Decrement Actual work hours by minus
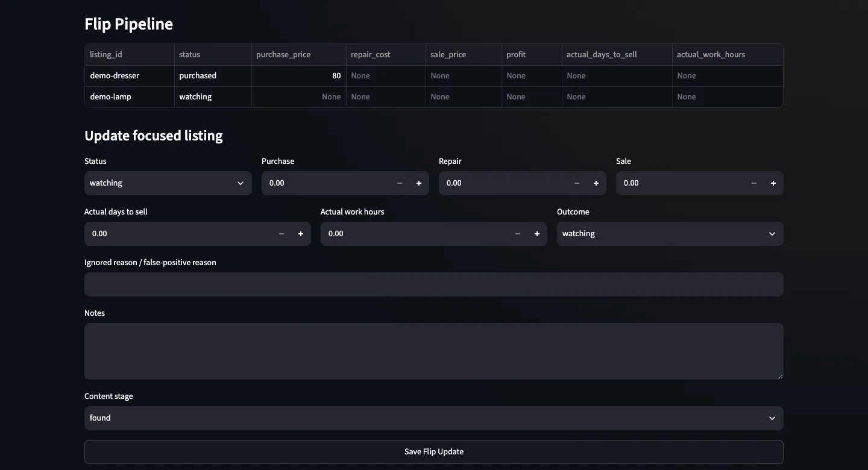This screenshot has width=868, height=470. [x=518, y=234]
